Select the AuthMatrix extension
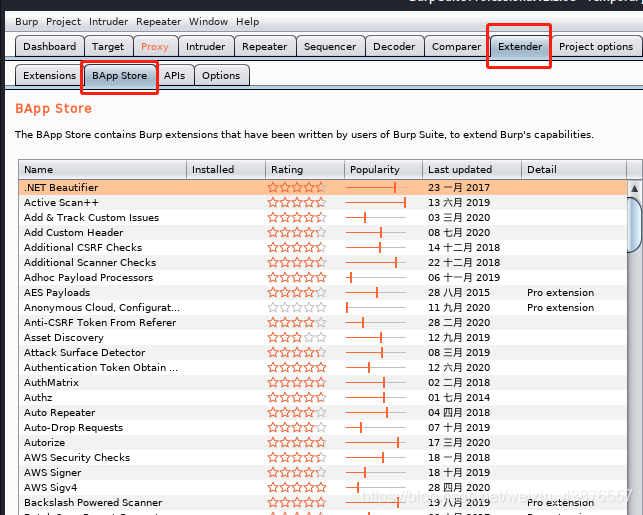 point(323,383)
